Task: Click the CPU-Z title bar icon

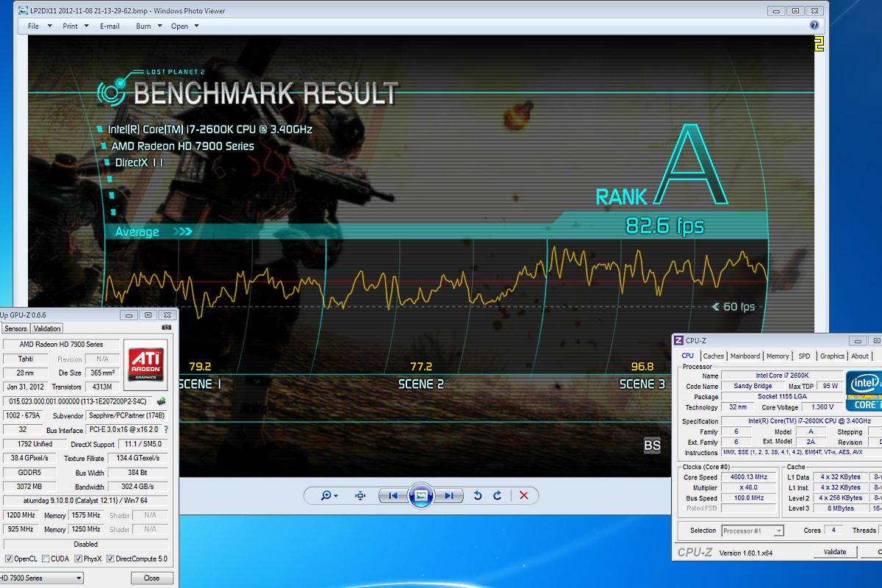Action: pos(679,340)
